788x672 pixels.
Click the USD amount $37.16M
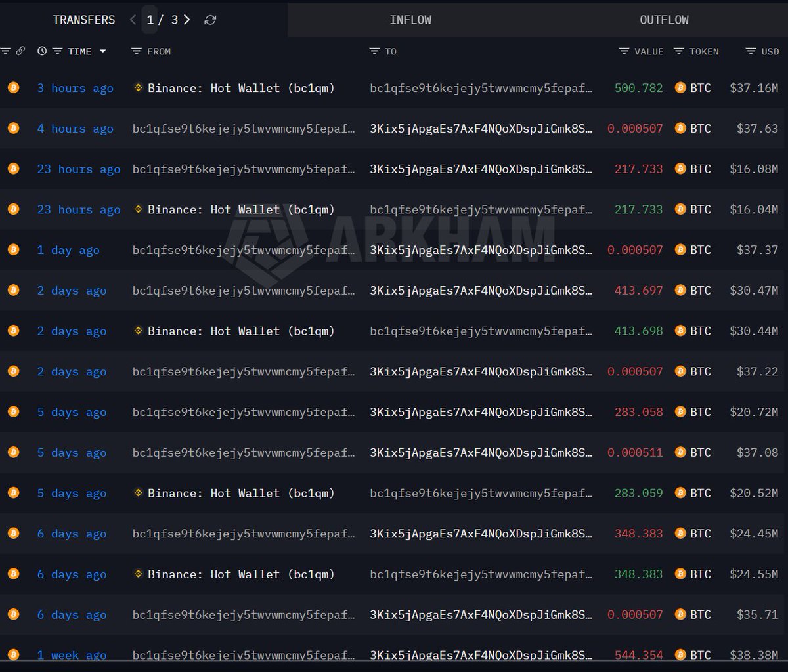[754, 88]
